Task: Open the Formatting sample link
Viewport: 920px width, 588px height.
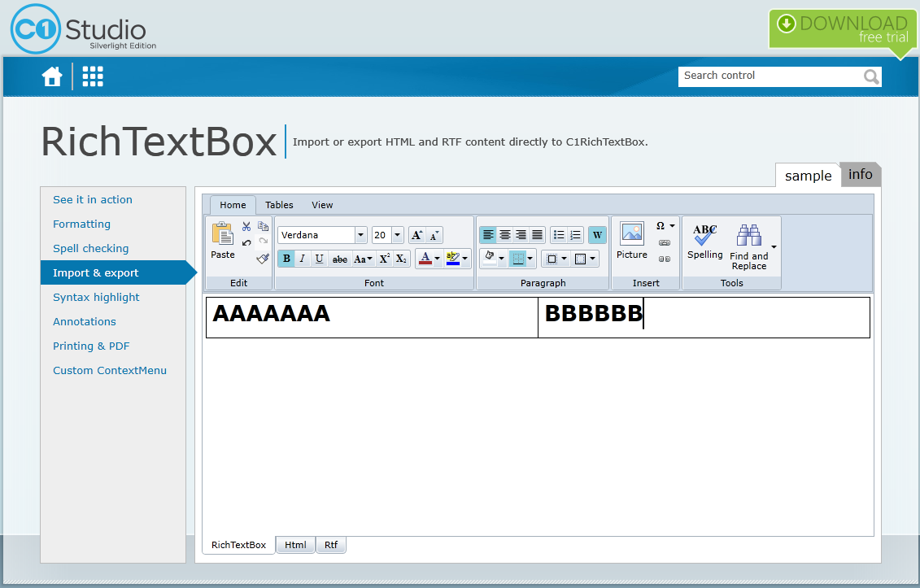Action: pyautogui.click(x=81, y=224)
